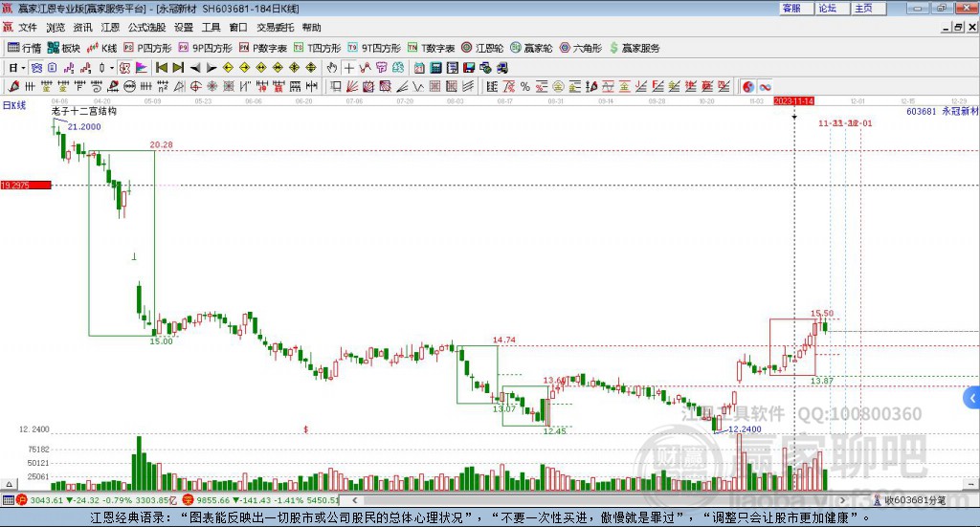
Task: Select the circled 金 golden tool icon
Action: click(x=558, y=87)
